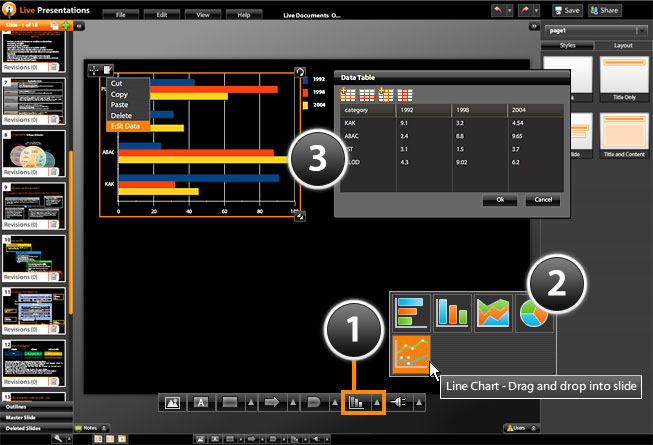Select the area chart icon
The height and width of the screenshot is (445, 653).
click(493, 313)
